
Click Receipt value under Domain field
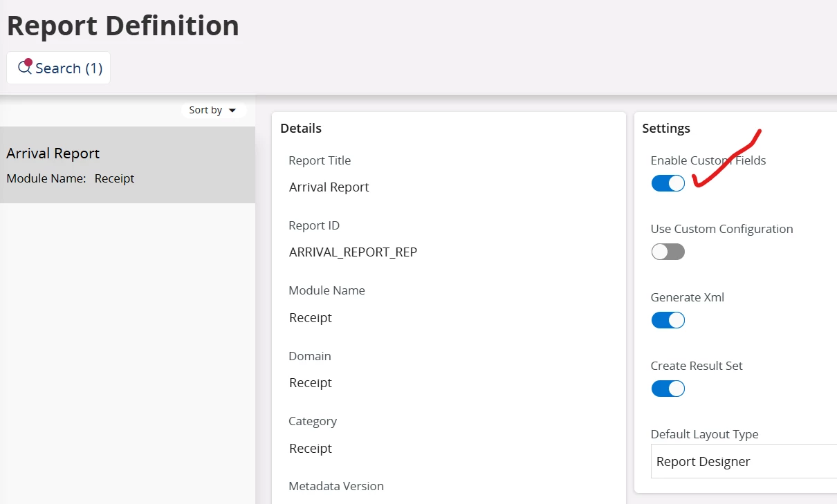click(311, 383)
